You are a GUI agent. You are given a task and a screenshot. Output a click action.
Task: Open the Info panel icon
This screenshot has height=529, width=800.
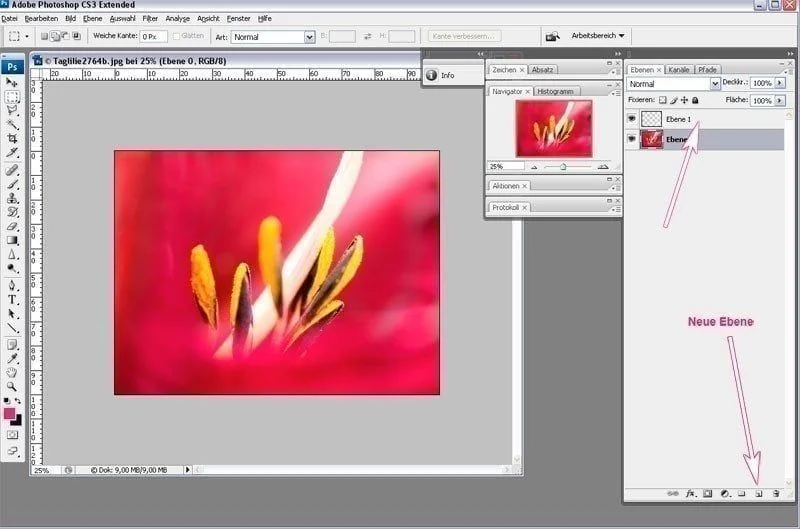point(432,75)
